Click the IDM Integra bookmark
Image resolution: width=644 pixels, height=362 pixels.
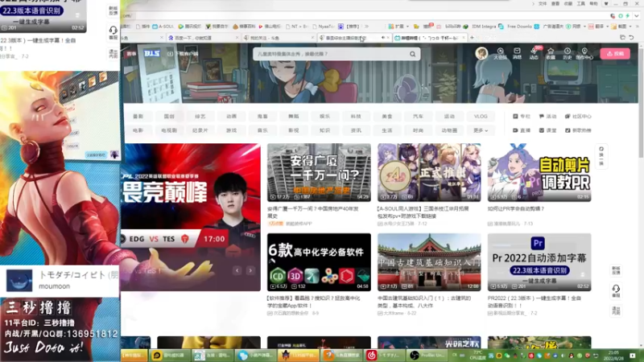480,27
